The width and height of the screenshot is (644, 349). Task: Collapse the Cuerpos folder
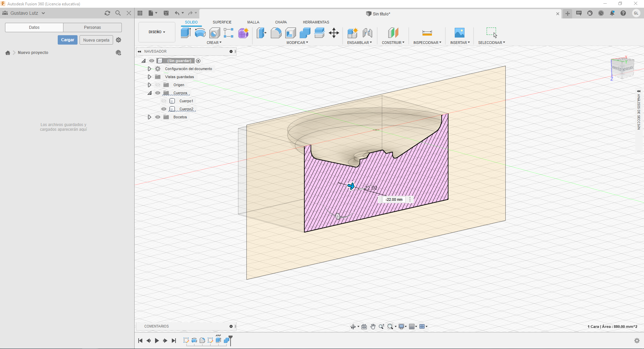click(150, 93)
